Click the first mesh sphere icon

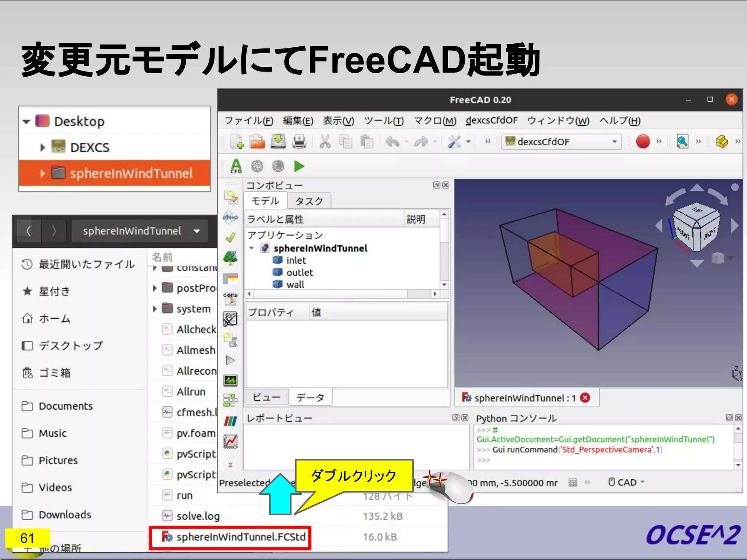tap(257, 166)
